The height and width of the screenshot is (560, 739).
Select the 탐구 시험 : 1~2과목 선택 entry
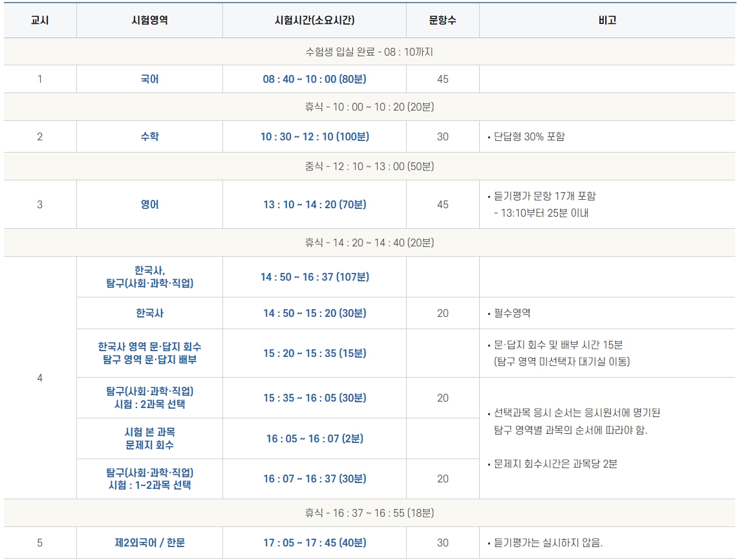[x=150, y=479]
